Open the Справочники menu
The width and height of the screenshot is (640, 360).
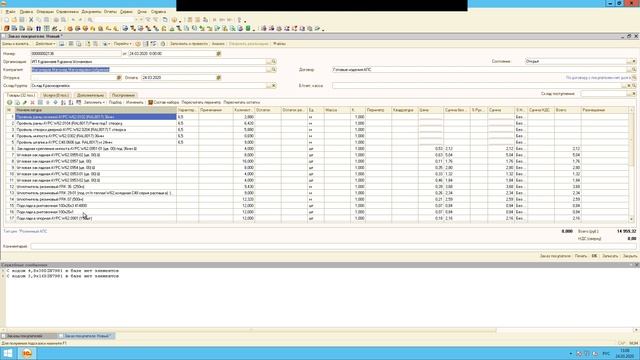[x=67, y=12]
